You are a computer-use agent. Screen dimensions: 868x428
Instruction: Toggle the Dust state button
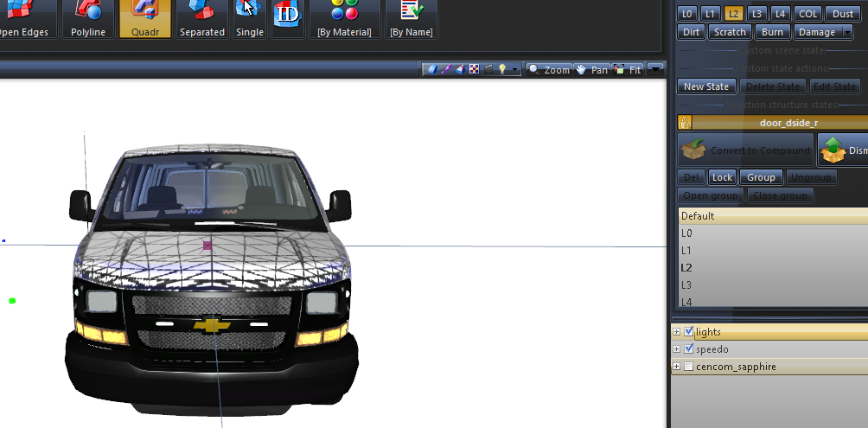[x=843, y=14]
